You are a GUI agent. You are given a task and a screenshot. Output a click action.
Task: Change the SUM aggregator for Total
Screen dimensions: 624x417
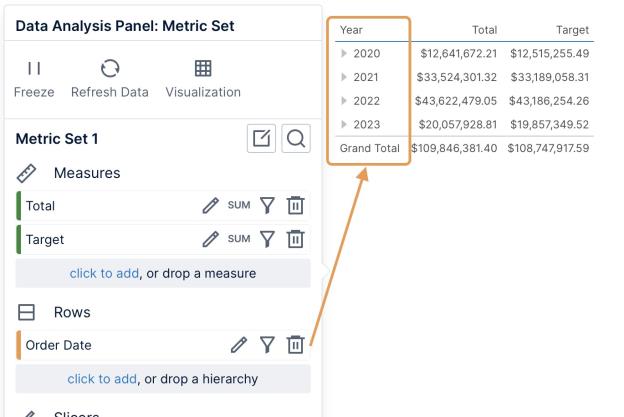point(239,206)
